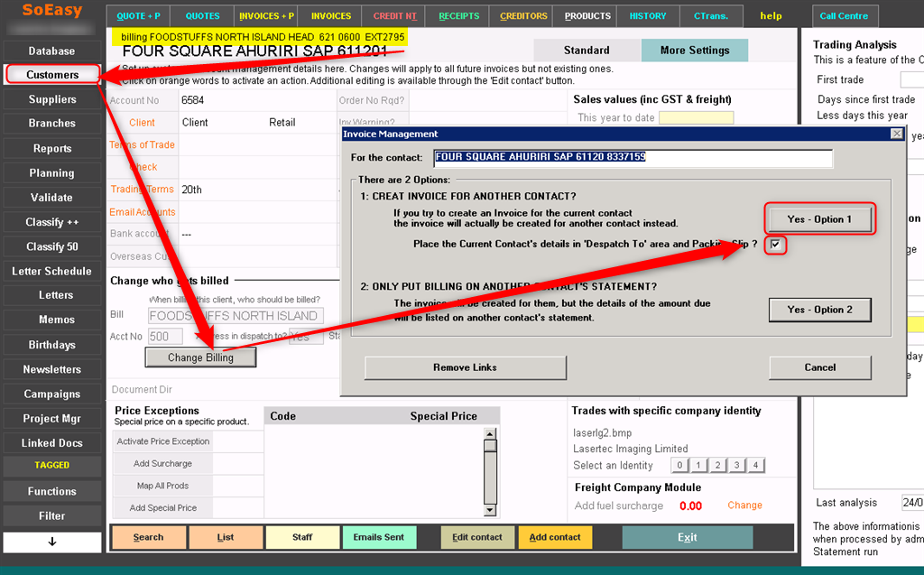The image size is (924, 575).
Task: Switch to the INVOICES tab
Action: pos(330,16)
